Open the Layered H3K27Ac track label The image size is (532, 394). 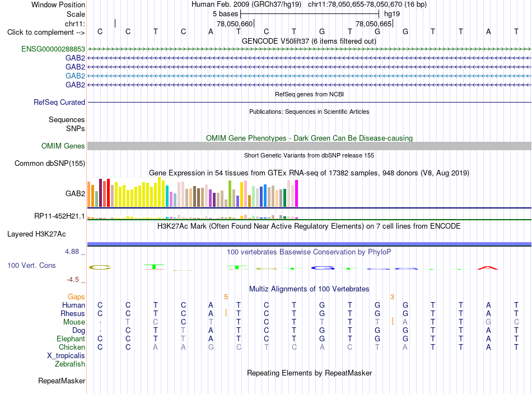tap(36, 234)
